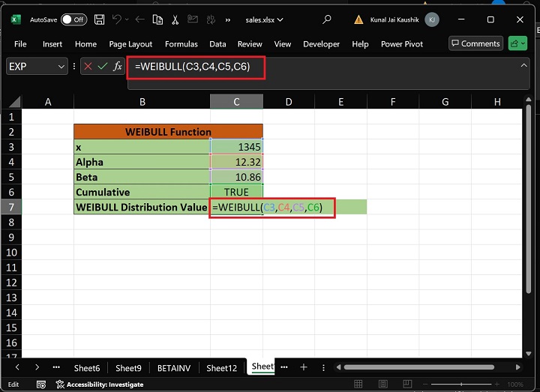Viewport: 540px width, 392px height.
Task: Click the TRUE cell in Cumulative row
Action: click(x=236, y=192)
